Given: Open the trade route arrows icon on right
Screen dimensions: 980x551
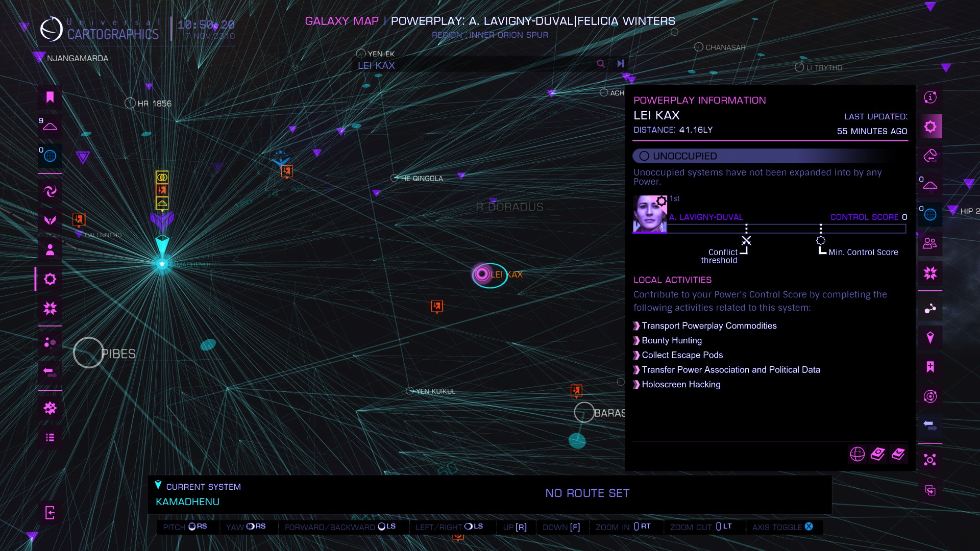Looking at the screenshot, I should (x=930, y=425).
